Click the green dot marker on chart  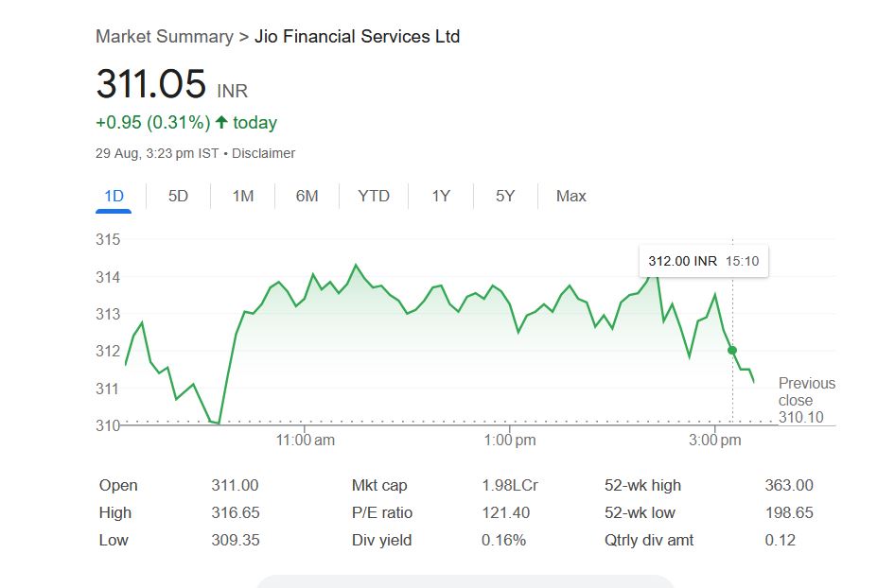(x=732, y=351)
